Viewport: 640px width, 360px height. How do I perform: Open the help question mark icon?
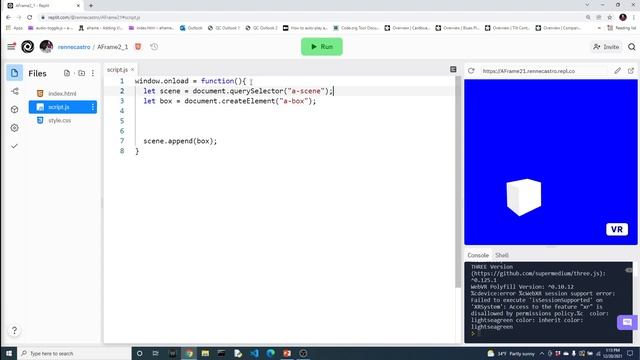[14, 330]
